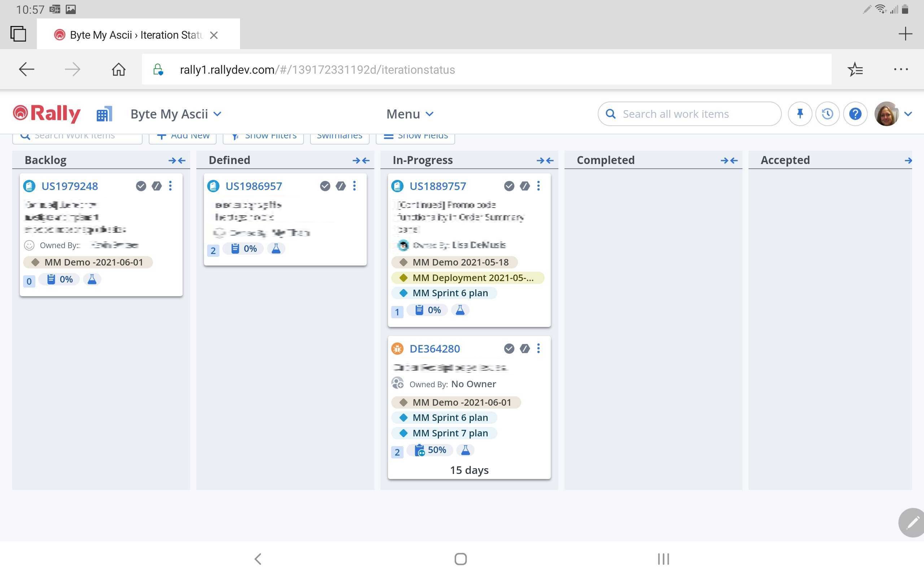Click user story type icon on US1979248
924x578 pixels.
pos(29,186)
